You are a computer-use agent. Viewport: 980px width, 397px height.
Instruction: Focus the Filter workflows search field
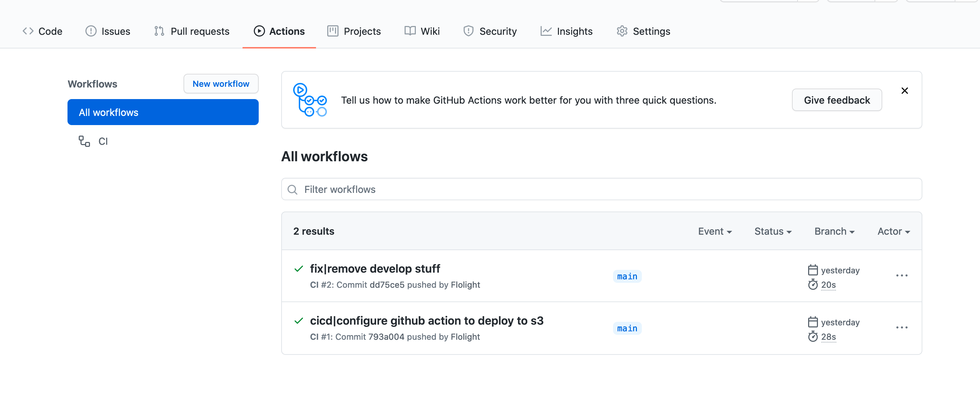coord(601,189)
